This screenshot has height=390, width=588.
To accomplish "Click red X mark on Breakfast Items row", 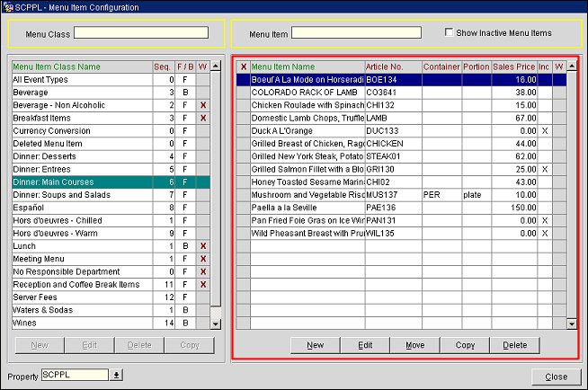I will [202, 118].
